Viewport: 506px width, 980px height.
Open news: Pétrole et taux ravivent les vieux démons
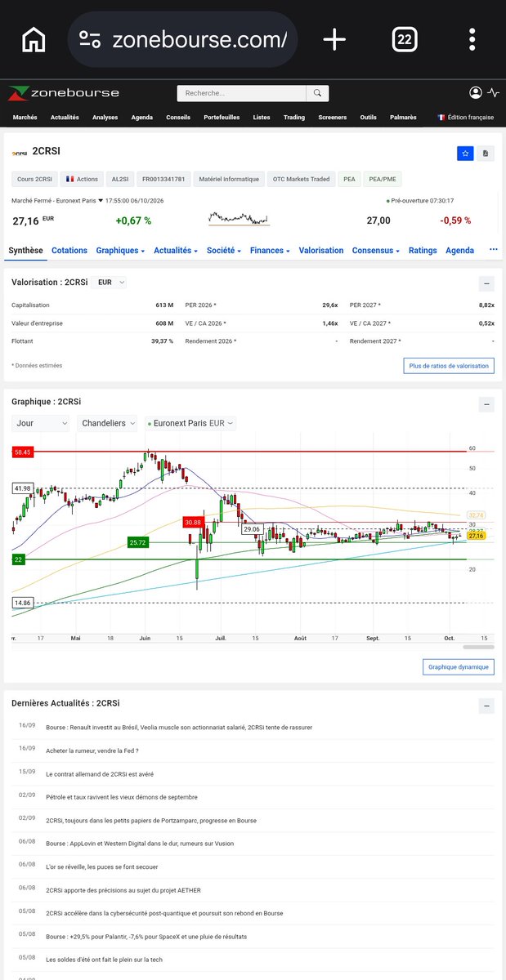tap(122, 797)
